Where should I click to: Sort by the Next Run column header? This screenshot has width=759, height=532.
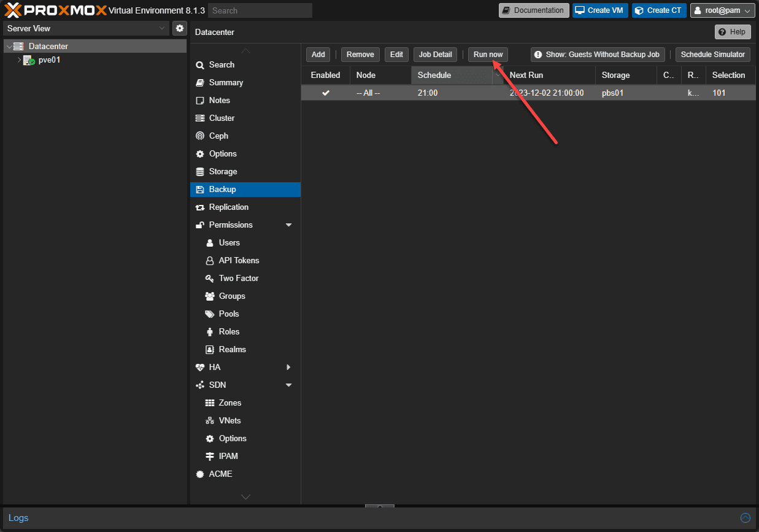click(x=549, y=75)
